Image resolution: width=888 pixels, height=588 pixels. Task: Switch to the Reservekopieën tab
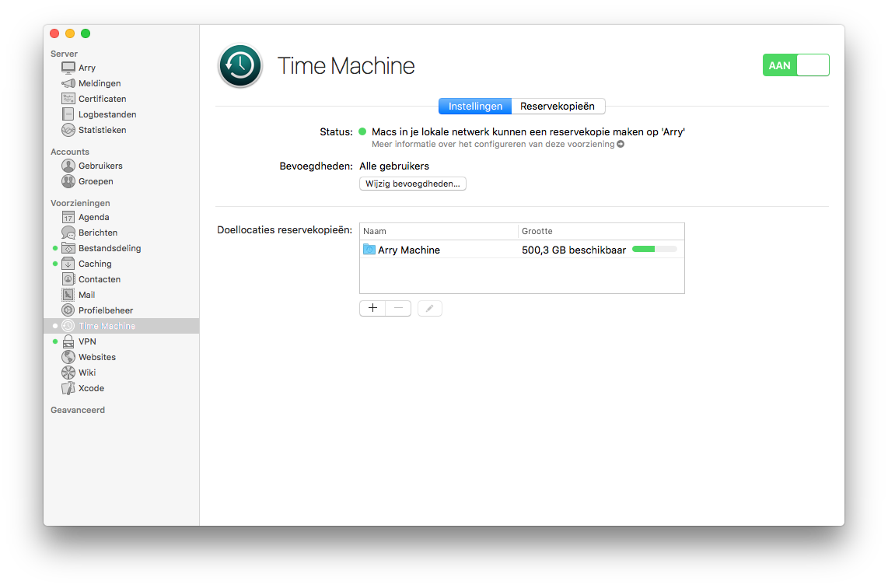[558, 107]
